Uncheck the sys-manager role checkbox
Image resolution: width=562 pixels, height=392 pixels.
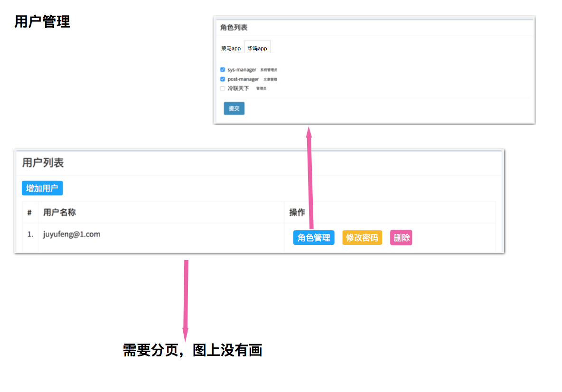click(223, 70)
